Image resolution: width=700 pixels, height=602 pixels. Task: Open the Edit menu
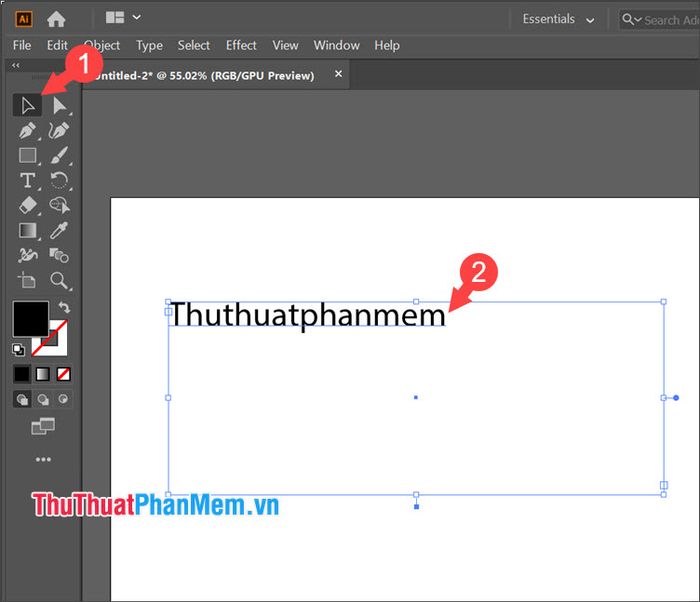(x=57, y=45)
